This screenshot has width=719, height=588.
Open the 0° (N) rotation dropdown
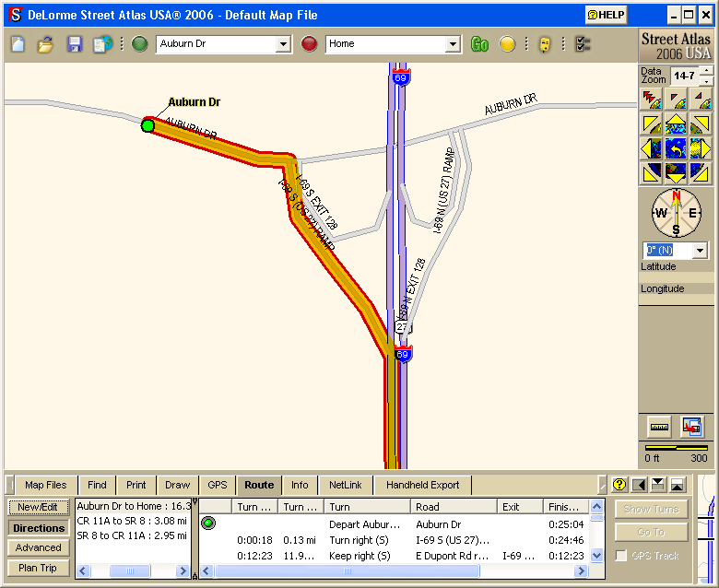tap(700, 251)
